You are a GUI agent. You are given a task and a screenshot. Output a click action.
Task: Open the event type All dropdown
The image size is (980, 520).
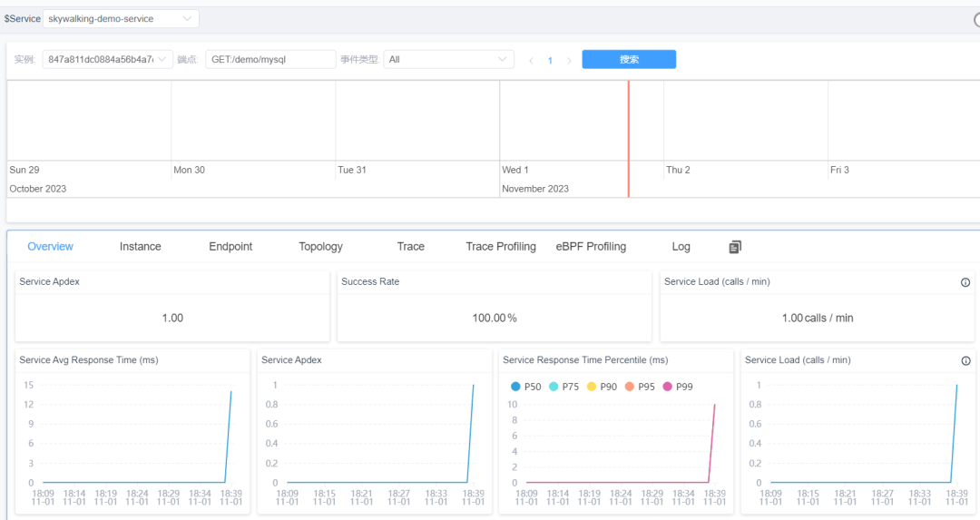click(449, 59)
